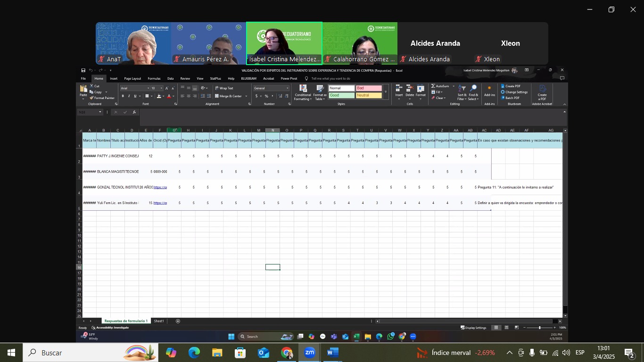This screenshot has height=362, width=644.
Task: Toggle Bottom Align
Action: point(195,88)
